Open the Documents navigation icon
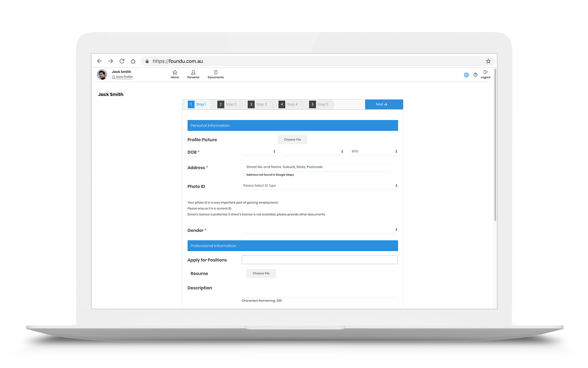The image size is (588, 368). [x=216, y=74]
